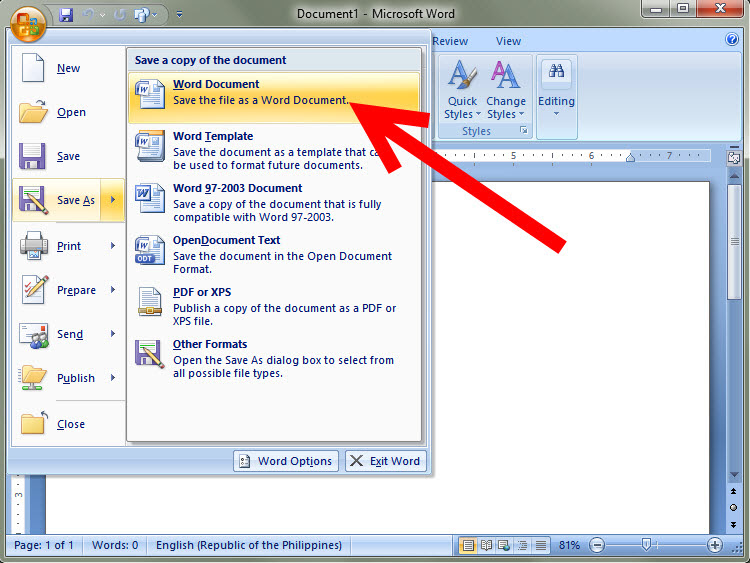This screenshot has height=563, width=750.
Task: Switch to Outline view
Action: [522, 545]
